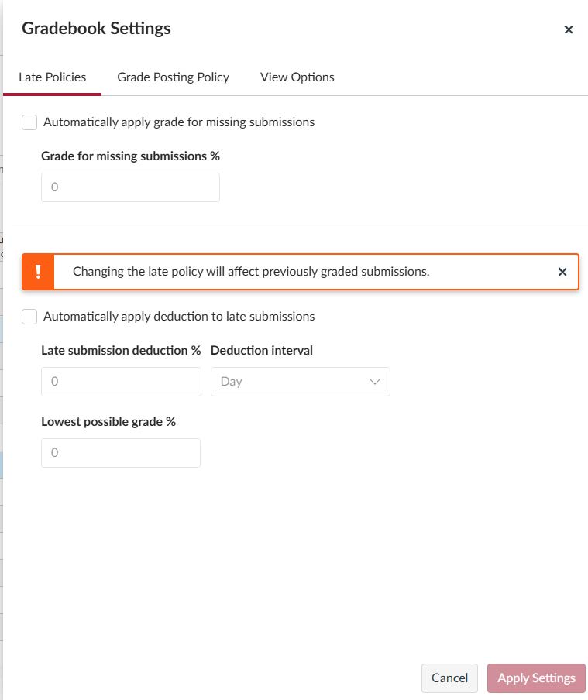Click the Deduction interval label
The image size is (588, 700).
click(x=261, y=351)
